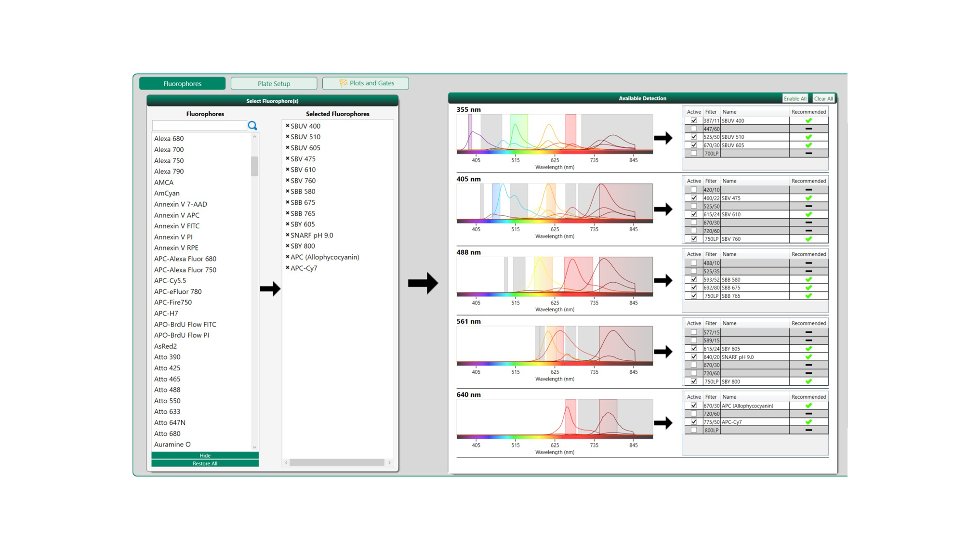
Task: Click the search magnifier icon
Action: pyautogui.click(x=252, y=126)
